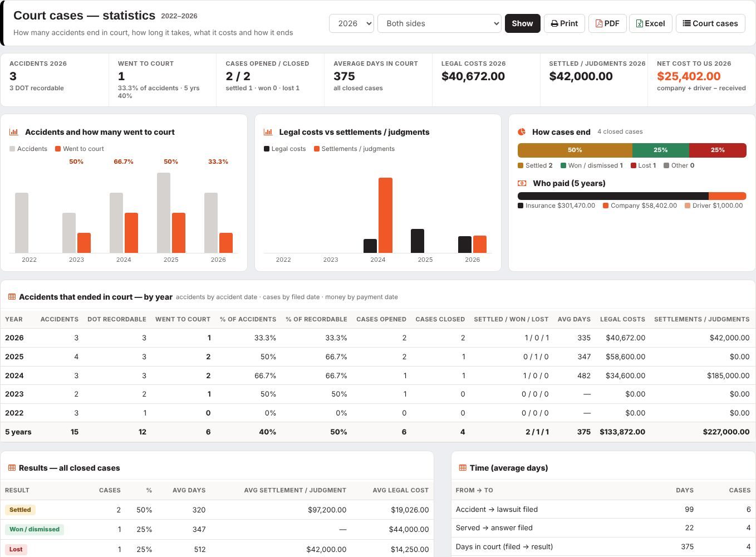The width and height of the screenshot is (756, 557).
Task: Click the 2025 Legal costs bar
Action: 418,241
